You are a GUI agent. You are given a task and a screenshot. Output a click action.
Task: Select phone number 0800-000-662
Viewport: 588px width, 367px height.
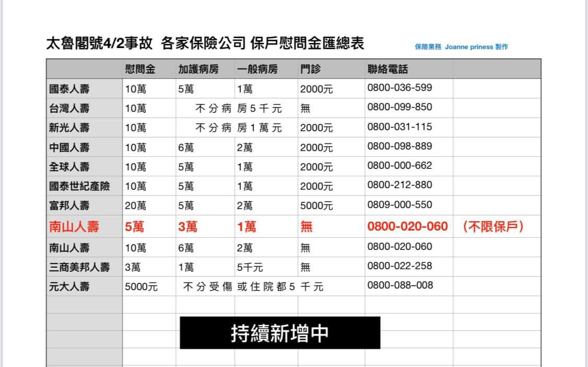pyautogui.click(x=400, y=166)
